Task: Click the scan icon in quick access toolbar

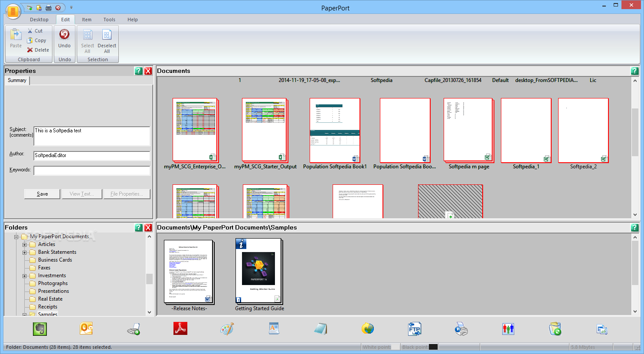Action: pyautogui.click(x=29, y=8)
